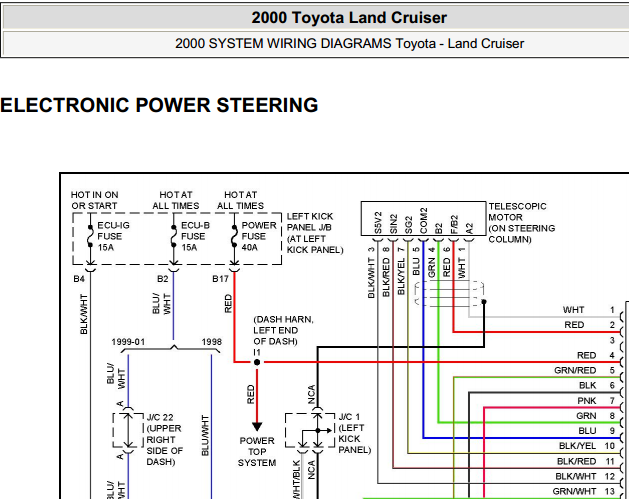The image size is (629, 499).
Task: Click the PNK pin 7 label
Action: click(x=587, y=401)
